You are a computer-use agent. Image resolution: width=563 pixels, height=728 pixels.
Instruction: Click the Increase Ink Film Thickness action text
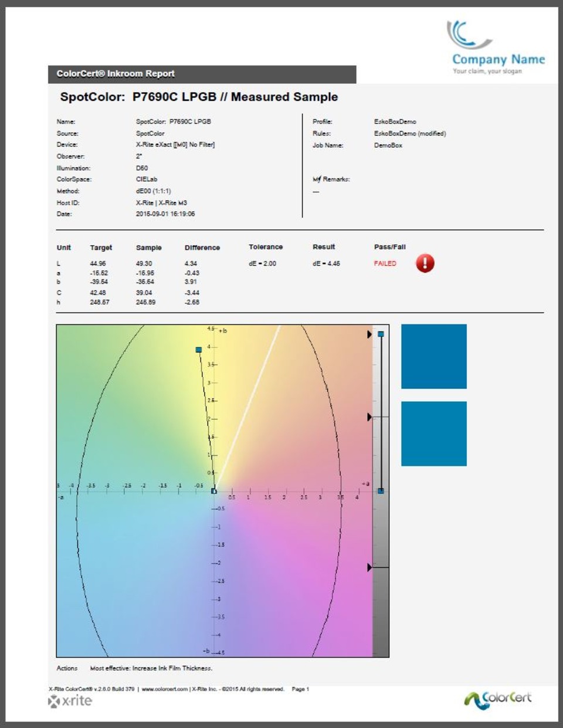pyautogui.click(x=172, y=668)
